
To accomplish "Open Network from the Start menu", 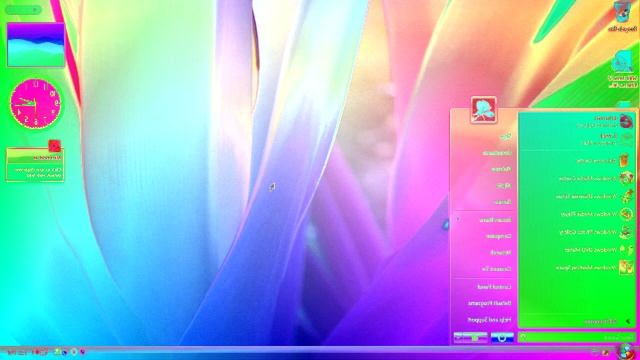I will pos(500,253).
